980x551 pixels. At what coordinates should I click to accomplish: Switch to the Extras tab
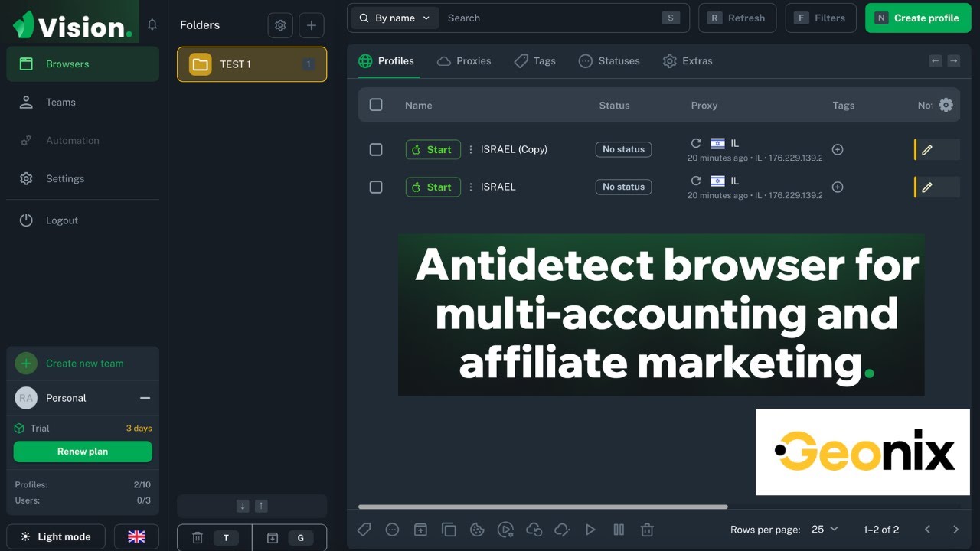[688, 61]
